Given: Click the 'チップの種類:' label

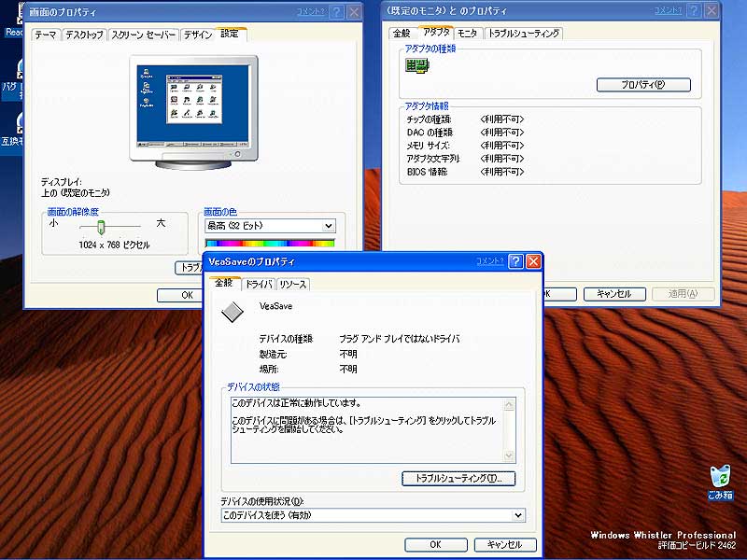Looking at the screenshot, I should click(x=430, y=119).
